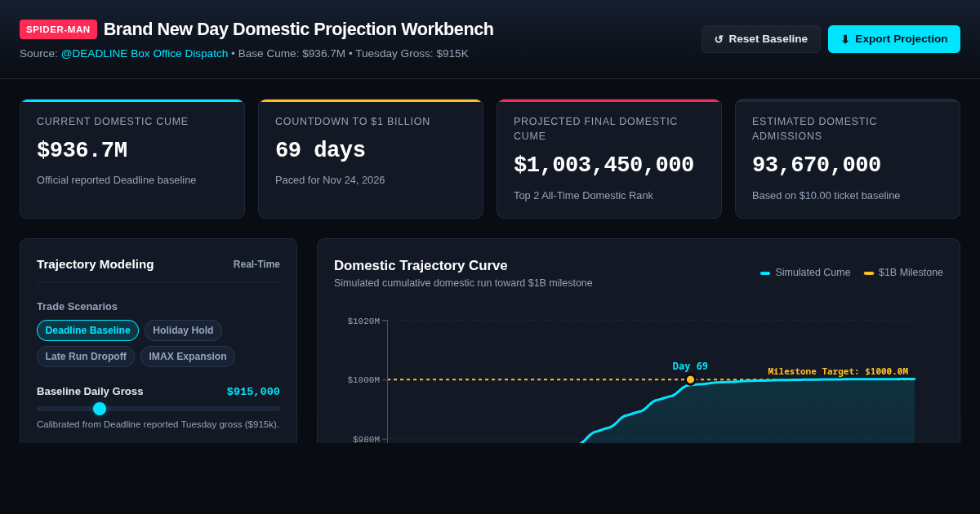Screen dimensions: 980x514
Task: Toggle the $1B Milestone legend entry
Action: point(903,273)
